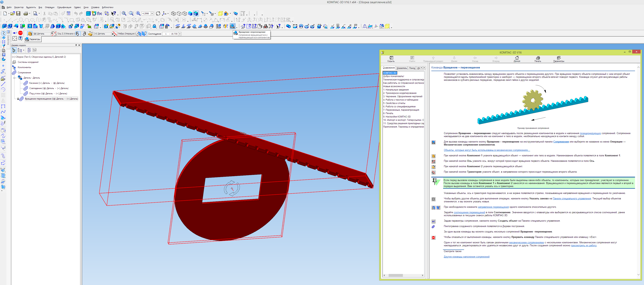Follow the Другие команды наложения сопряжений link
The image size is (644, 285).
(467, 257)
